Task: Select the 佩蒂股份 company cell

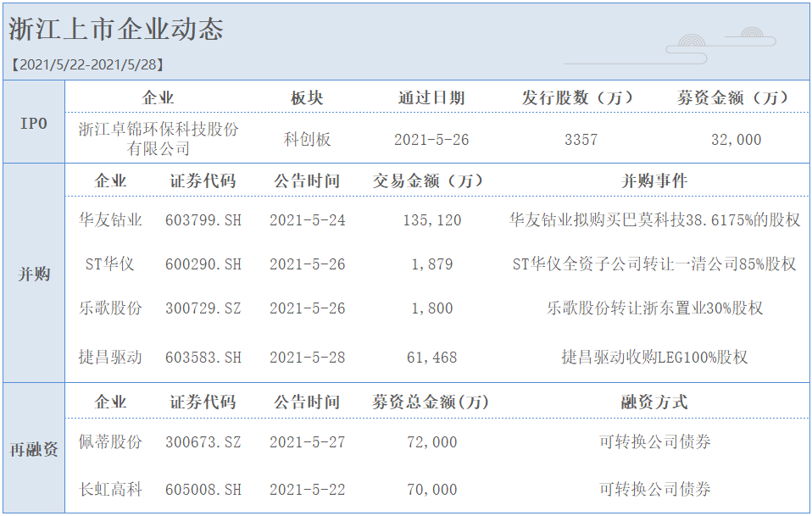Action: click(110, 441)
